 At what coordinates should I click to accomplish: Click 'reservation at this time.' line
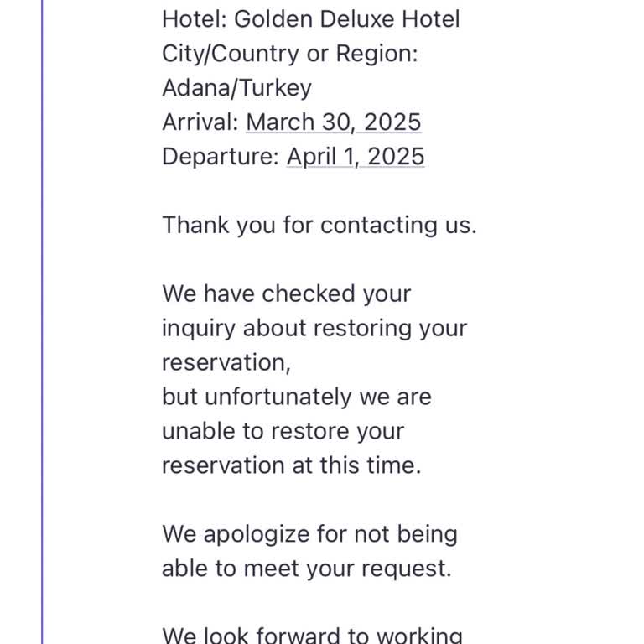[x=291, y=465]
